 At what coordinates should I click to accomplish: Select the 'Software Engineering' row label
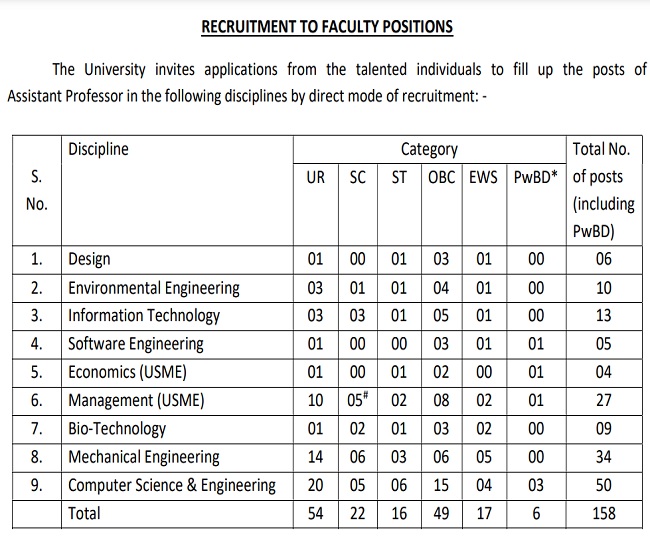tap(135, 344)
